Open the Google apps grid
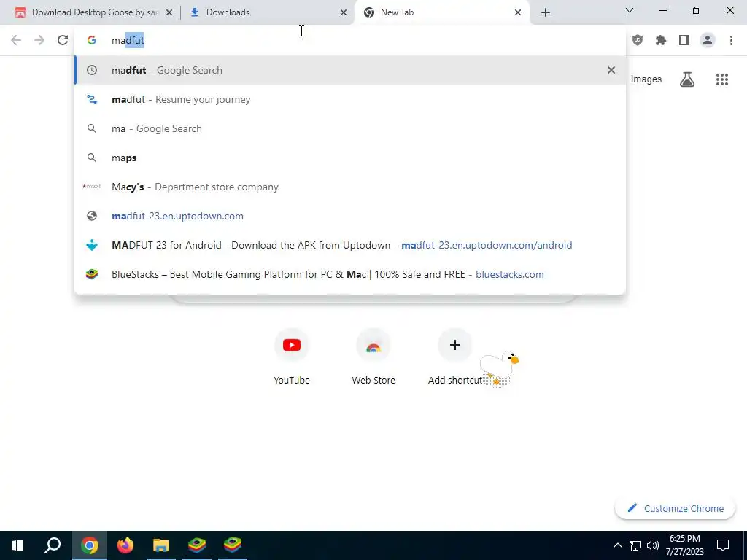 coord(722,79)
